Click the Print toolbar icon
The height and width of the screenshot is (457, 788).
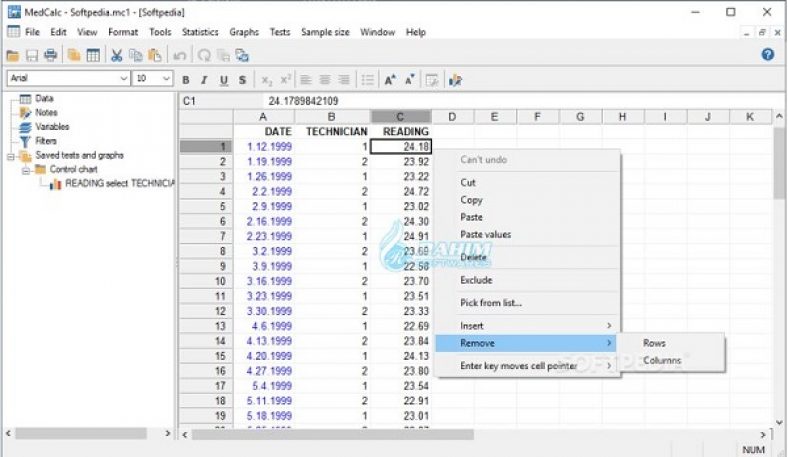tap(50, 55)
